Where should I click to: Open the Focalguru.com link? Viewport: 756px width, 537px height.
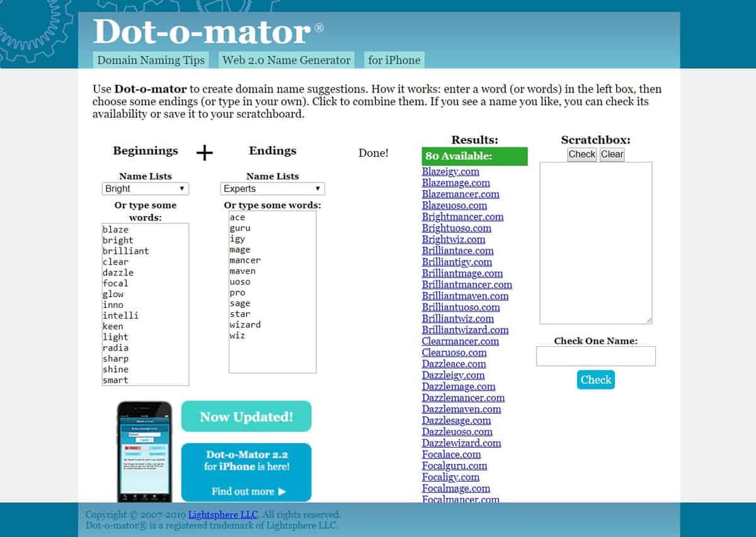454,466
